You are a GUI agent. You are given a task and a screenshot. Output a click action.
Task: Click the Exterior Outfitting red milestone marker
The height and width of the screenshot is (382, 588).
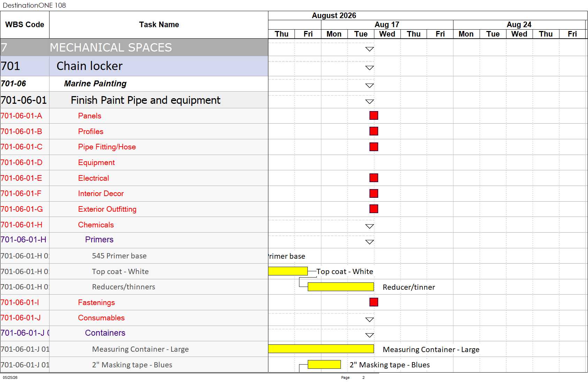point(374,209)
